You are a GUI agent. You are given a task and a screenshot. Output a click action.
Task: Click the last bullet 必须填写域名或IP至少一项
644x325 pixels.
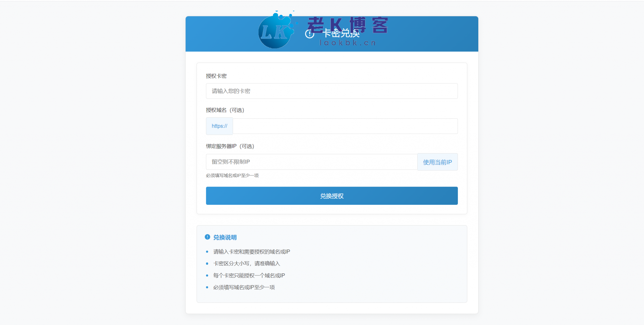[x=244, y=287]
